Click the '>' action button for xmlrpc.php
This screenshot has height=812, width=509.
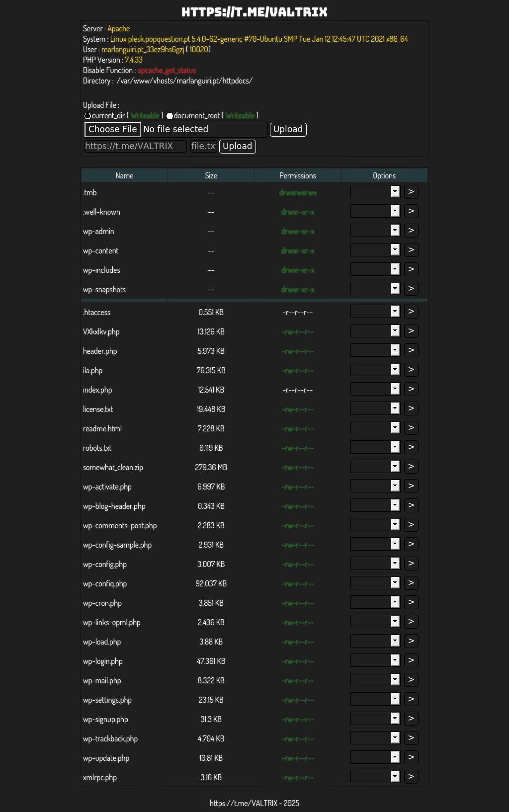pyautogui.click(x=411, y=777)
